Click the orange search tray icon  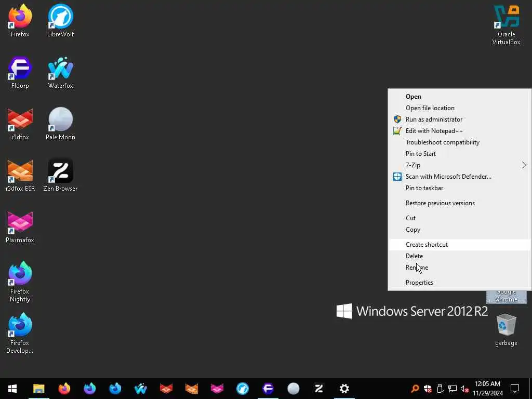(x=415, y=389)
